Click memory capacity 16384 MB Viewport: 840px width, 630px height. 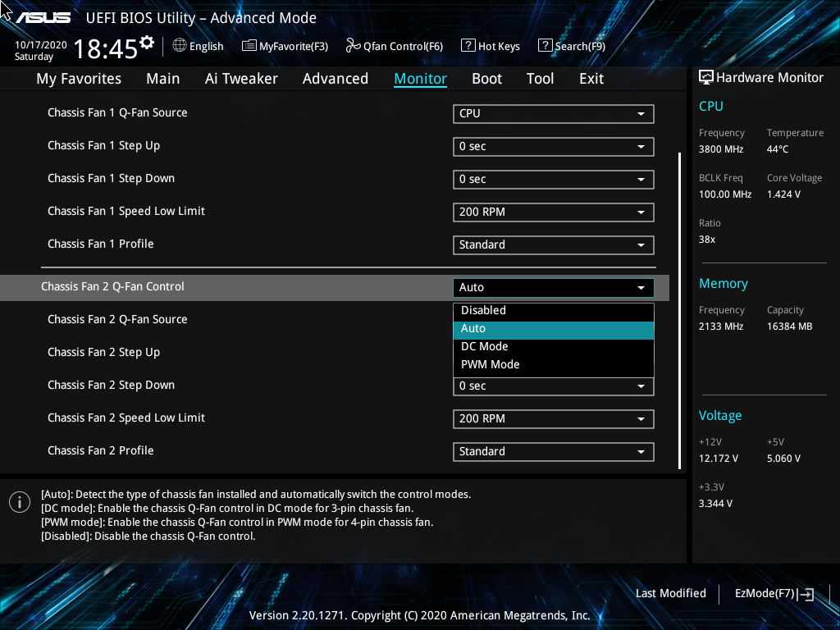790,326
